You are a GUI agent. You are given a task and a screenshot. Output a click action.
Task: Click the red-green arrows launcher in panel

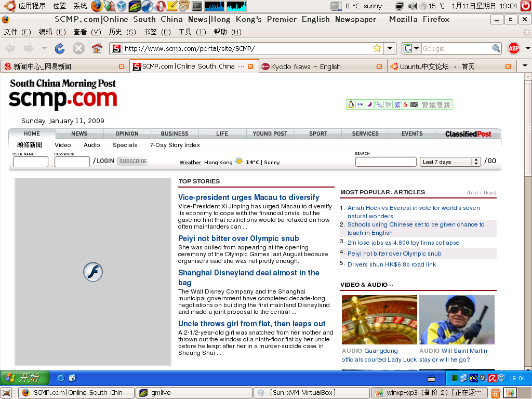pyautogui.click(x=109, y=6)
